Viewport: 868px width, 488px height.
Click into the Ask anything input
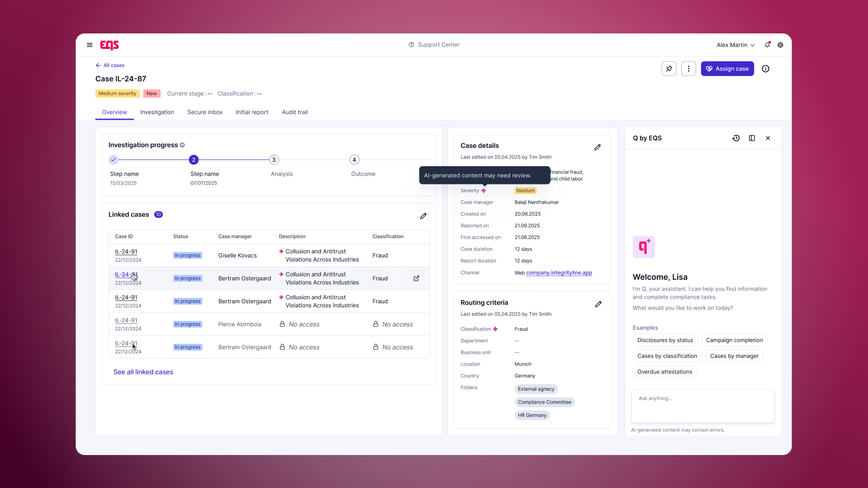tap(702, 406)
